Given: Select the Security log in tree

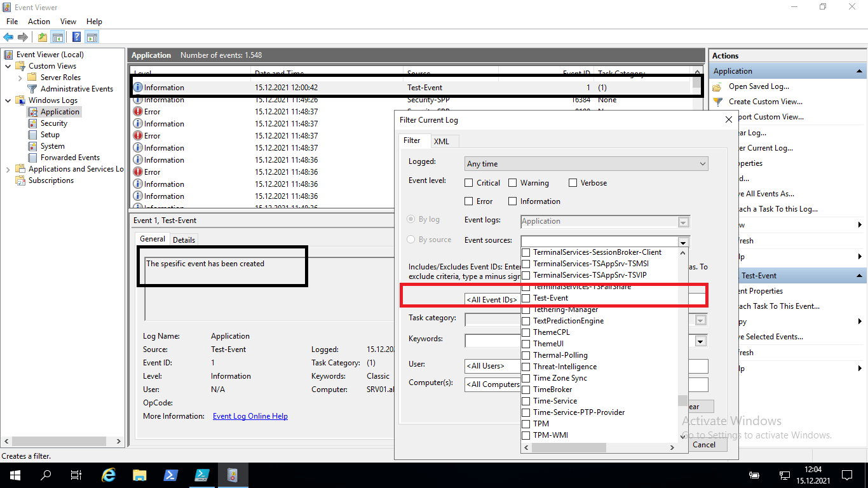Looking at the screenshot, I should (x=53, y=123).
